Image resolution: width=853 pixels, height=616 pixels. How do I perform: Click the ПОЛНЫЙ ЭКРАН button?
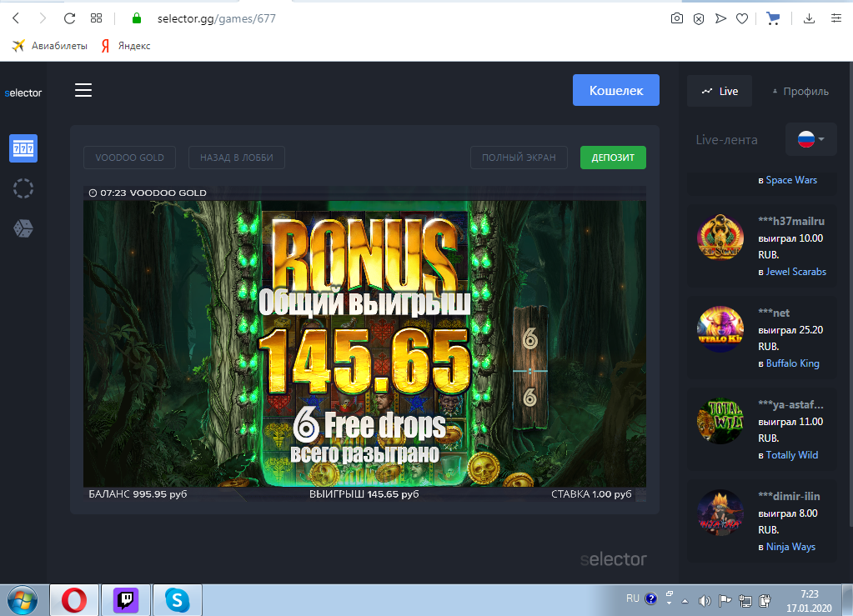pos(519,158)
